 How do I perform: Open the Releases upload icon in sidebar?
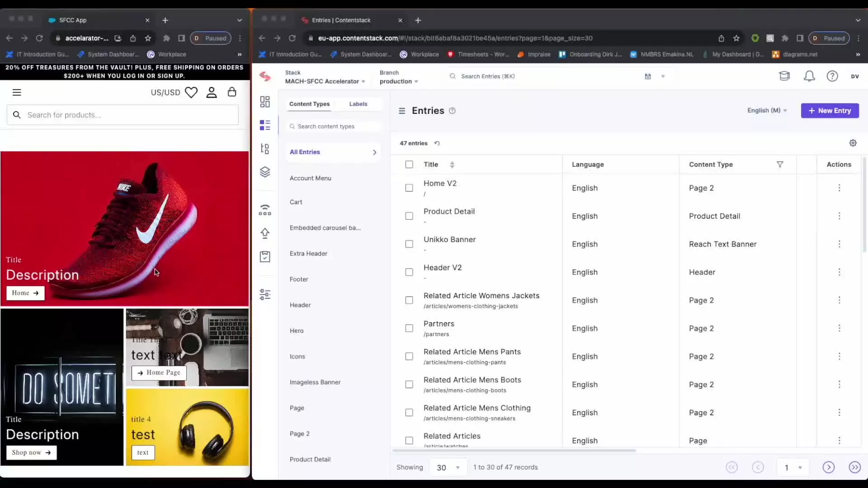click(x=265, y=233)
